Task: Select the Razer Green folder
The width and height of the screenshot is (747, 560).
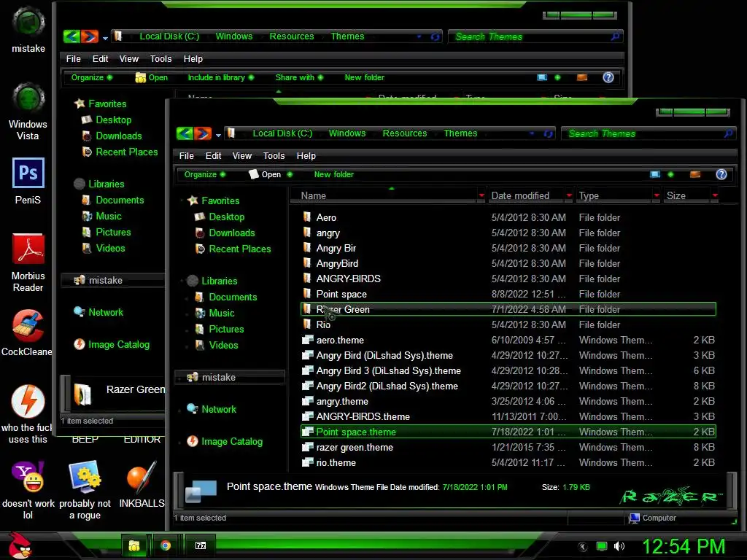Action: [x=508, y=309]
